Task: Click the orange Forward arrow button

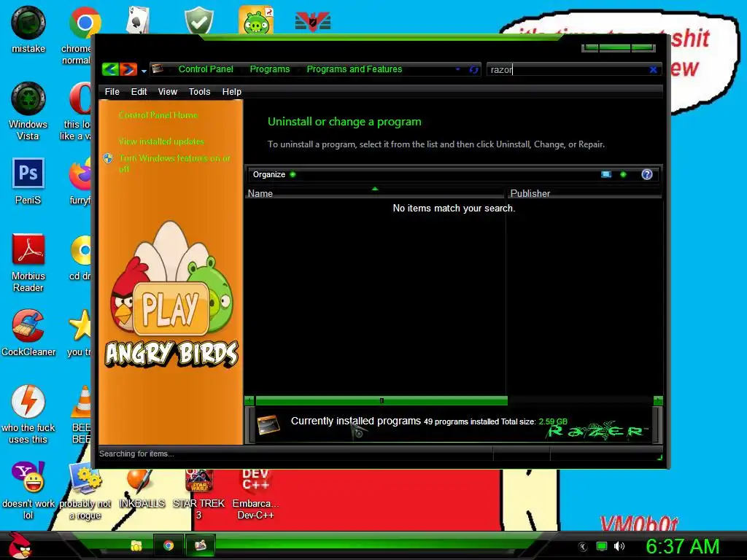Action: pos(128,69)
